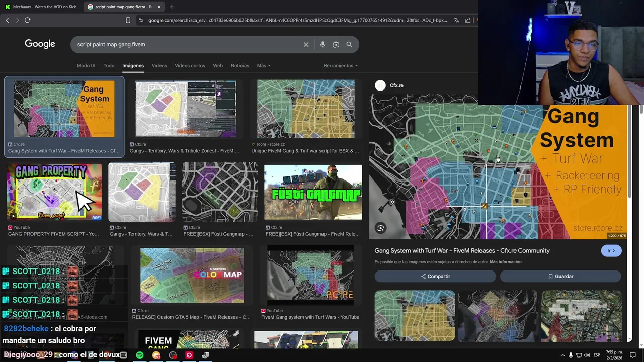Expand the Más dropdown
The width and height of the screenshot is (644, 362).
(264, 66)
